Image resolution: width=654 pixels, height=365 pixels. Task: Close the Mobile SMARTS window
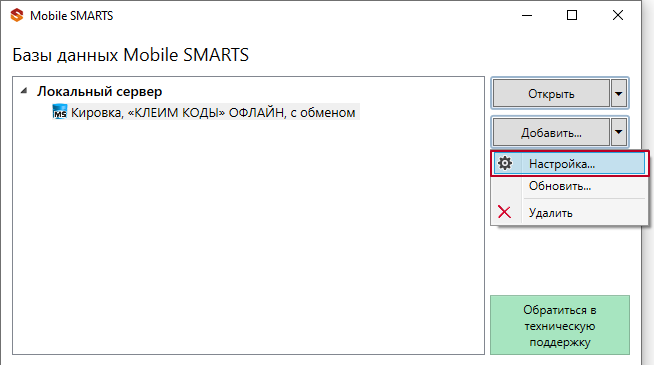tap(618, 15)
